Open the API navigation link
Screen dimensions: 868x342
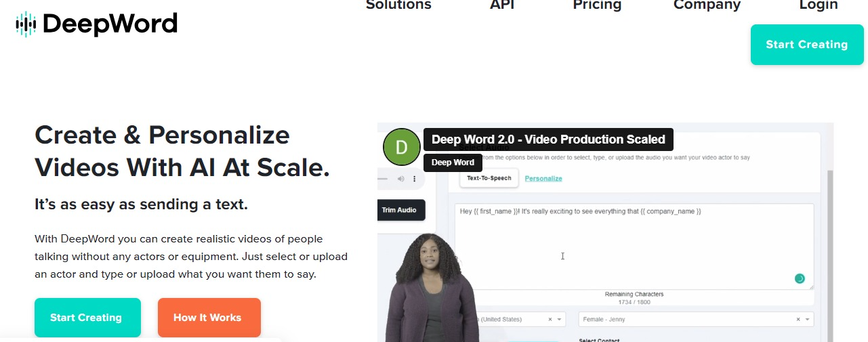click(502, 5)
